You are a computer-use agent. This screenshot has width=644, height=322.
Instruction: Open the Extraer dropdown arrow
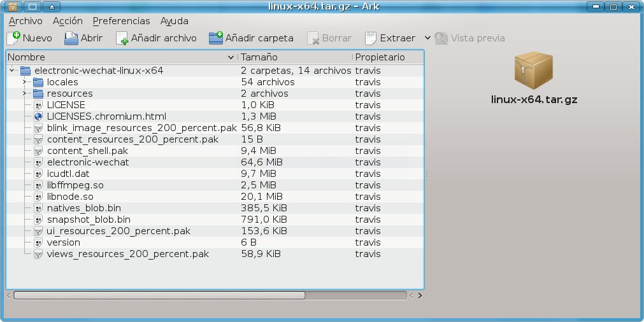pos(427,38)
